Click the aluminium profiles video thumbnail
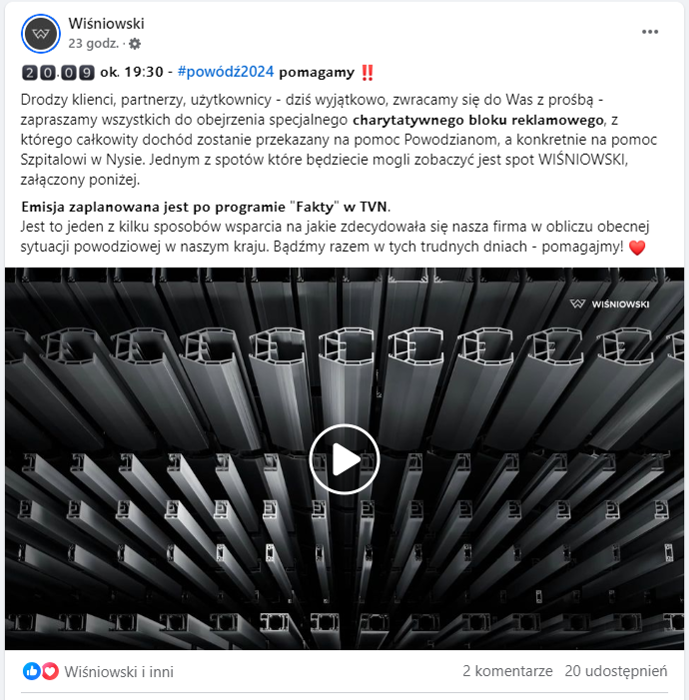 344,458
